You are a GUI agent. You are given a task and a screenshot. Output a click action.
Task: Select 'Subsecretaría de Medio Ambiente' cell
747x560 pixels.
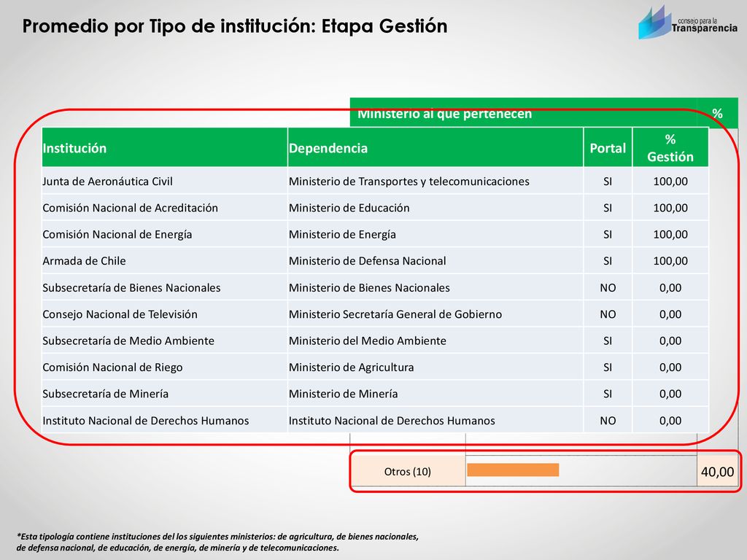[165, 341]
